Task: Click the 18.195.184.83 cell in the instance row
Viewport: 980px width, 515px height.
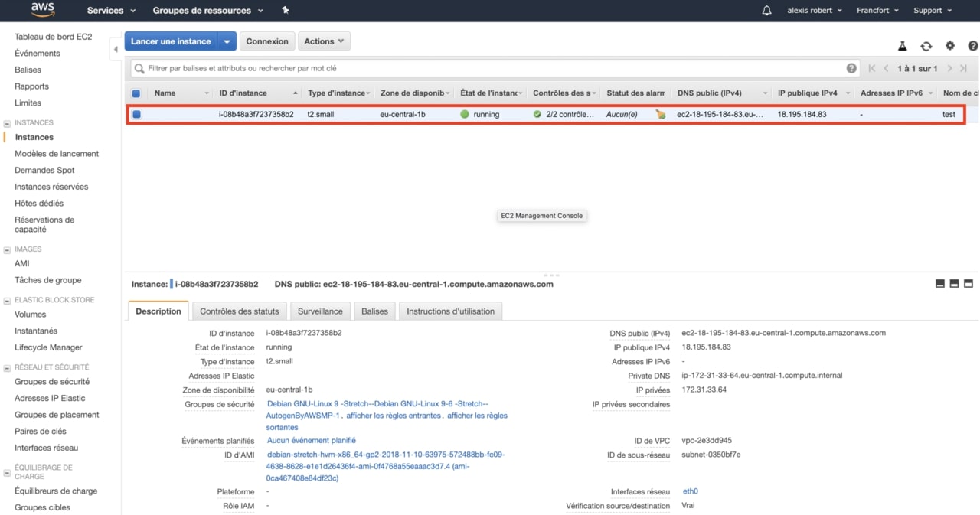Action: coord(802,114)
